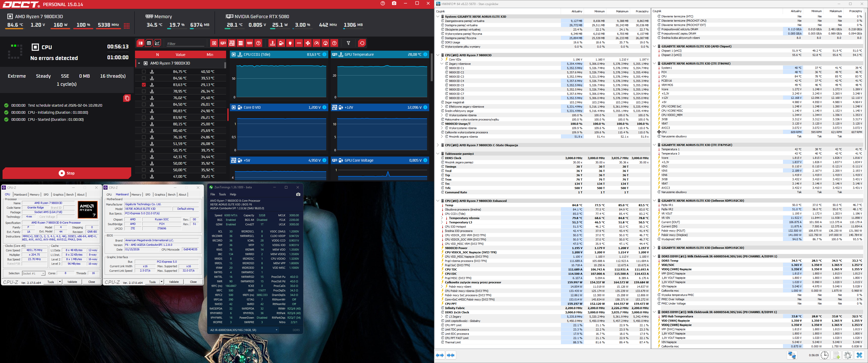Click the reset sensor min/max refresh icon
This screenshot has width=868, height=363.
tap(362, 43)
